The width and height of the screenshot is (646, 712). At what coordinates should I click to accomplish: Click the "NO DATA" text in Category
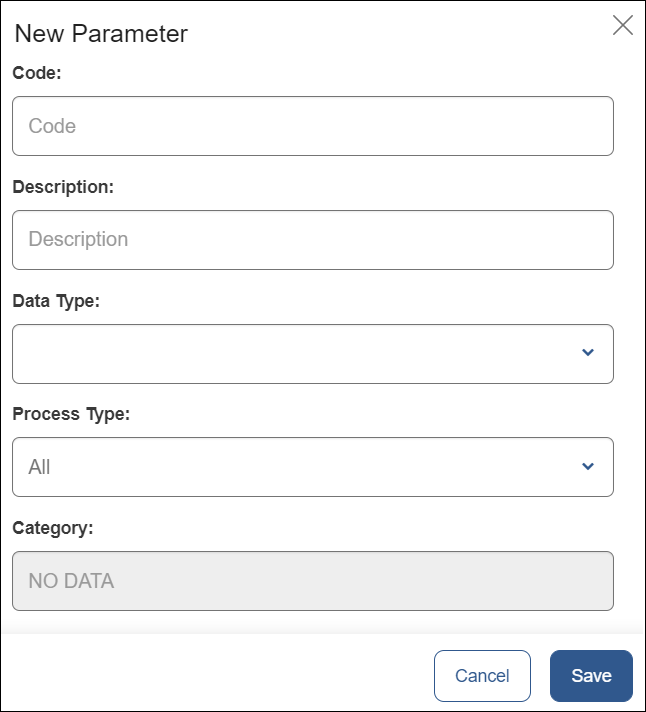[x=71, y=581]
